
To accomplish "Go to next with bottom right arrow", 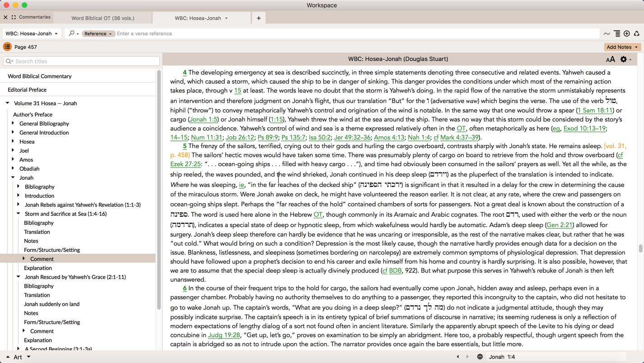I will (x=467, y=357).
